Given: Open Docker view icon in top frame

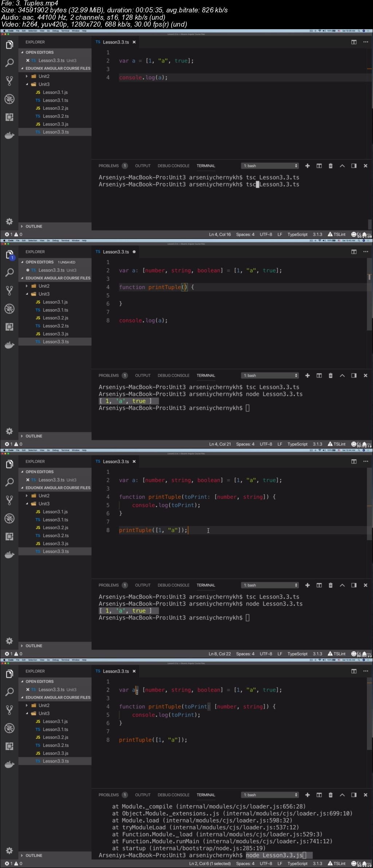Looking at the screenshot, I should (9, 135).
